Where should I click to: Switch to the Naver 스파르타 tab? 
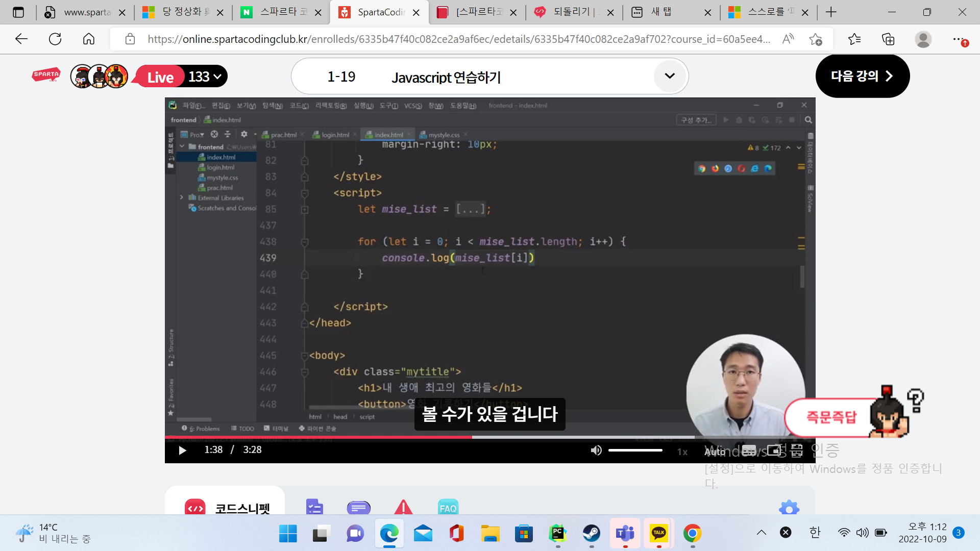(x=282, y=12)
